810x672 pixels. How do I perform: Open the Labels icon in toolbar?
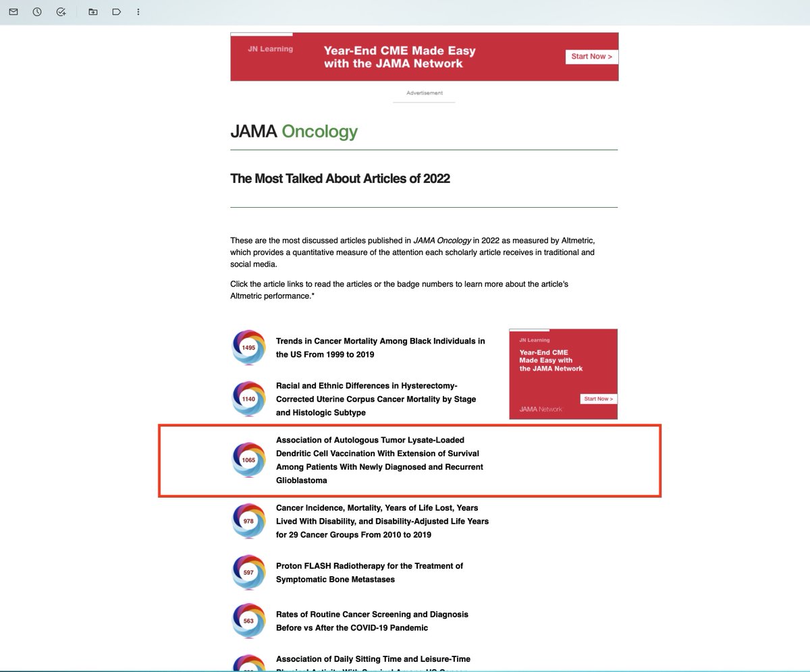(x=116, y=12)
